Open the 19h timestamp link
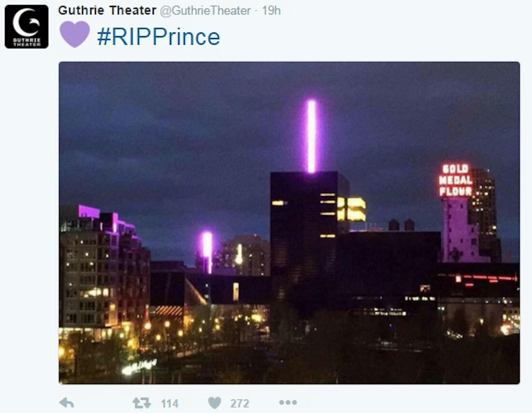This screenshot has width=532, height=413. [271, 11]
